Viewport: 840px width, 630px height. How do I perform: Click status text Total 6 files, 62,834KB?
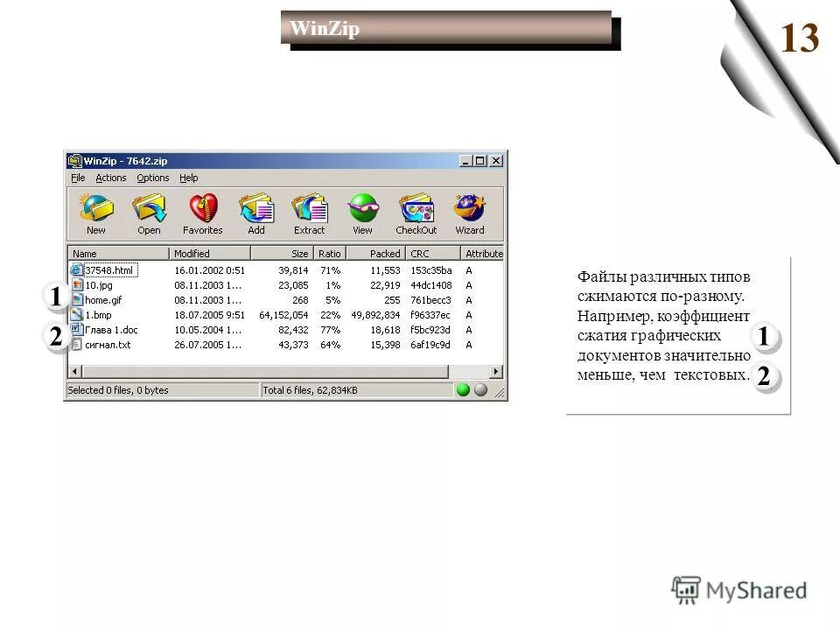[310, 390]
